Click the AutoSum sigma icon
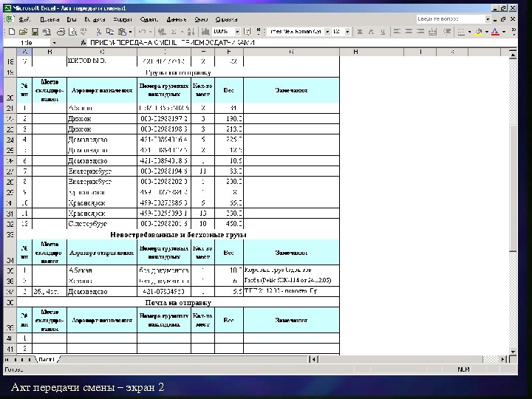This screenshot has width=532, height=399. coord(174,32)
